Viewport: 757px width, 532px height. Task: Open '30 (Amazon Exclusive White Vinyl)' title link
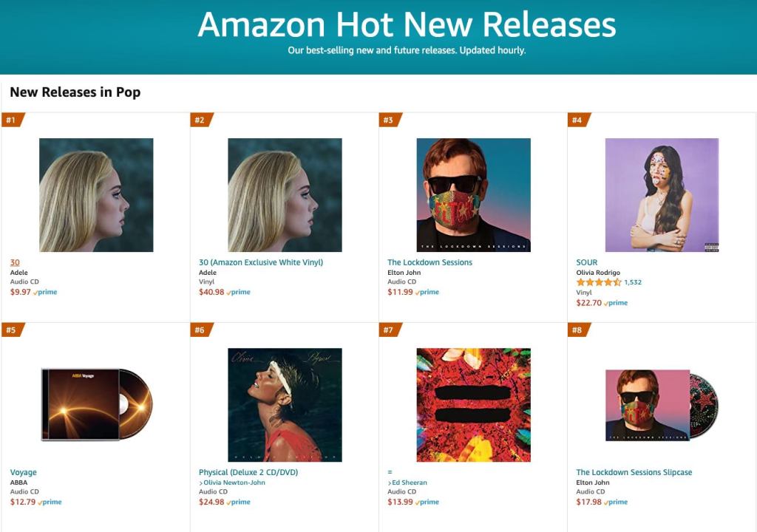click(x=261, y=262)
